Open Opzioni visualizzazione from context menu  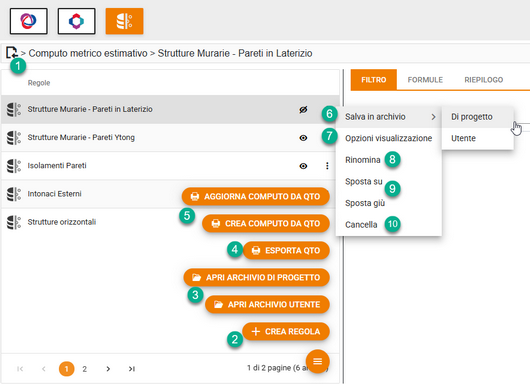[x=388, y=138]
